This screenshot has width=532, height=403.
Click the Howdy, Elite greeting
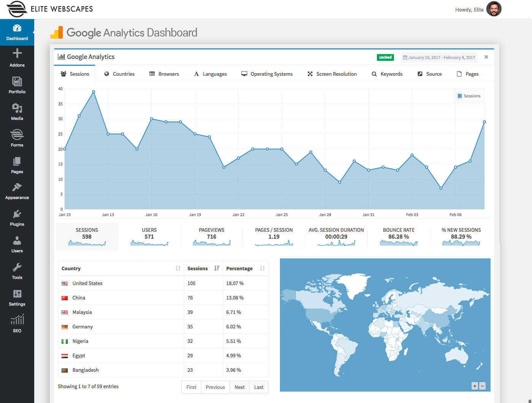click(469, 10)
